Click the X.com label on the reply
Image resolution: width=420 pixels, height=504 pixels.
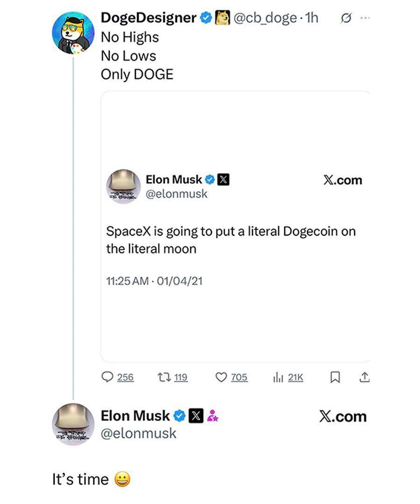point(343,416)
